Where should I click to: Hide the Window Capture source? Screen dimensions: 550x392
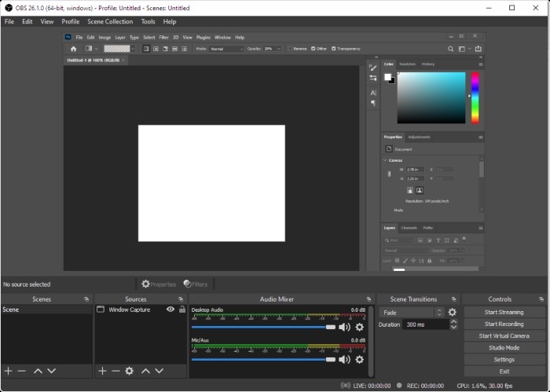[x=170, y=310]
